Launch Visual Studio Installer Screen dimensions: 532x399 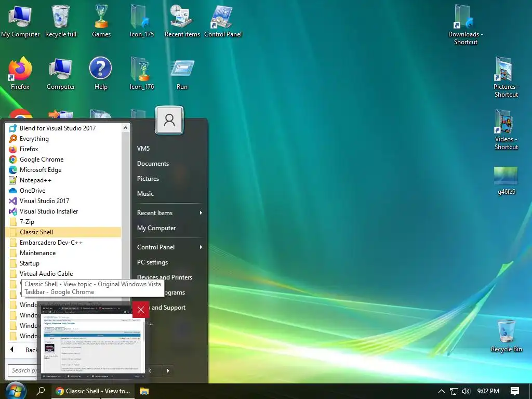click(63, 211)
